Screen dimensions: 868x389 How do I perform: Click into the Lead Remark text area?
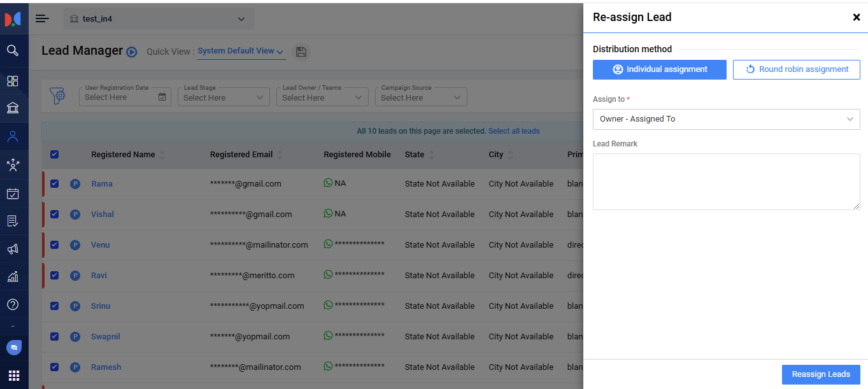[x=726, y=181]
